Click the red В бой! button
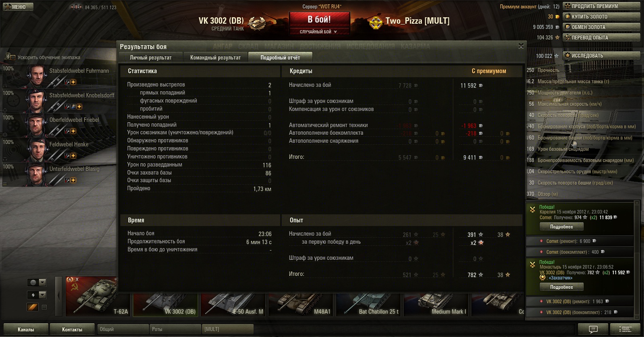Screen dimensions: 644x337 (x=319, y=19)
